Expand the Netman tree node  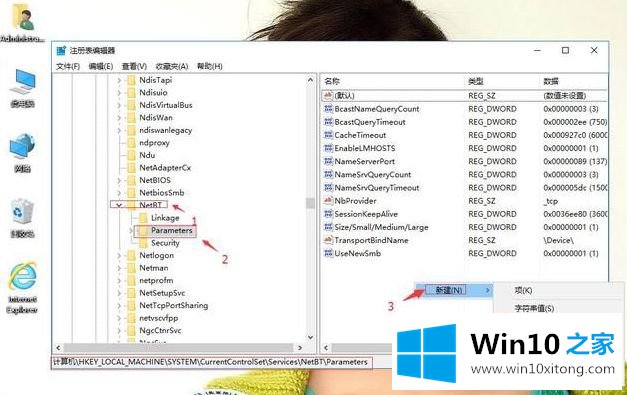[x=119, y=268]
